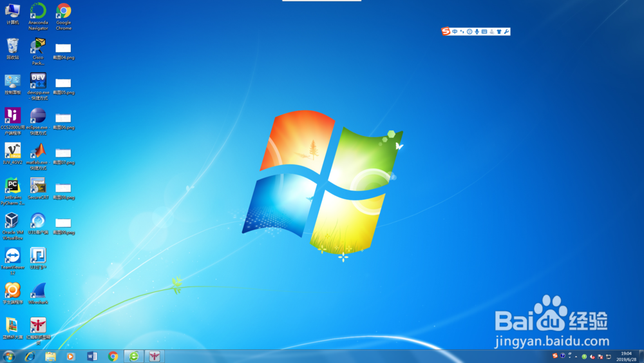The image size is (644, 363).
Task: Show hidden system tray icons arrow
Action: click(x=576, y=357)
